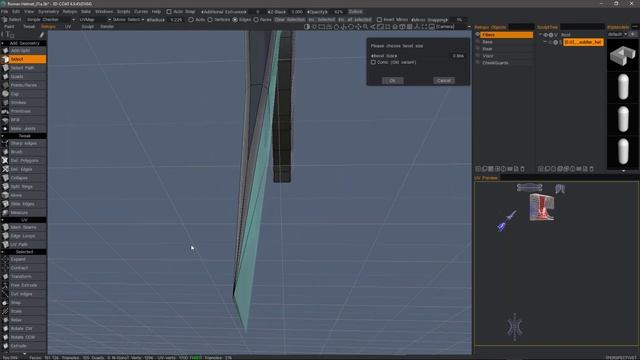640x360 pixels.
Task: Select the Points/Faces tool
Action: pos(24,85)
